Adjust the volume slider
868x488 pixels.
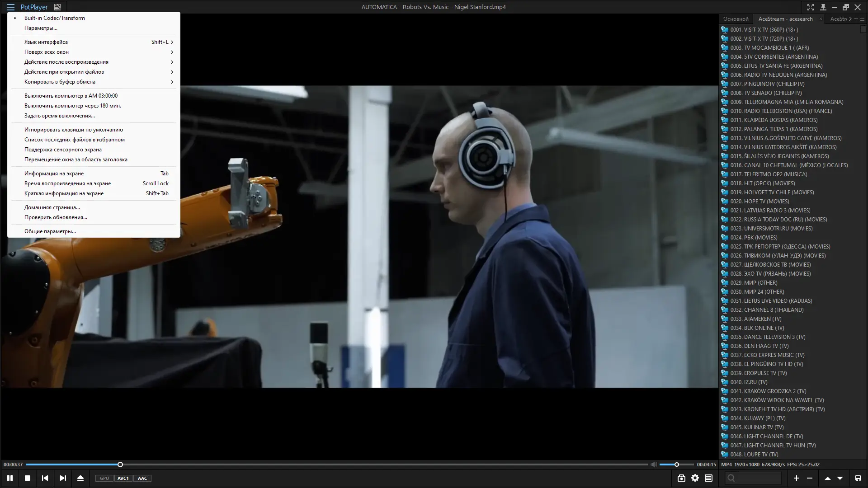pyautogui.click(x=676, y=465)
